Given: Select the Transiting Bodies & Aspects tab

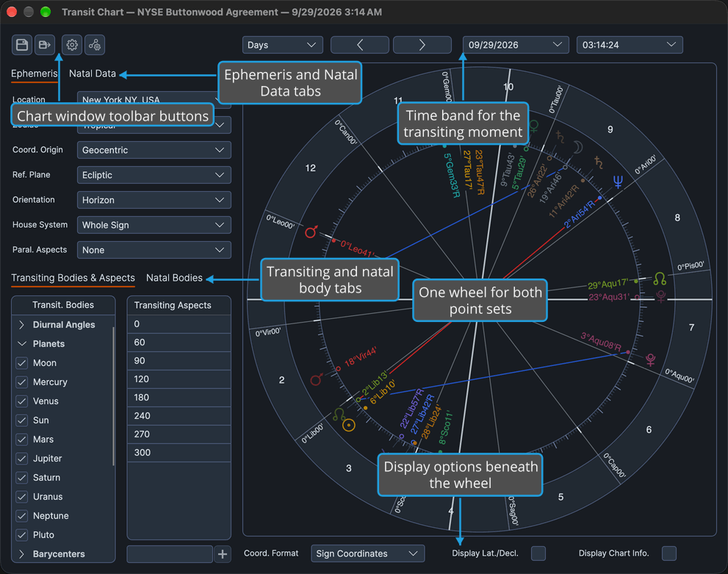Looking at the screenshot, I should point(73,278).
